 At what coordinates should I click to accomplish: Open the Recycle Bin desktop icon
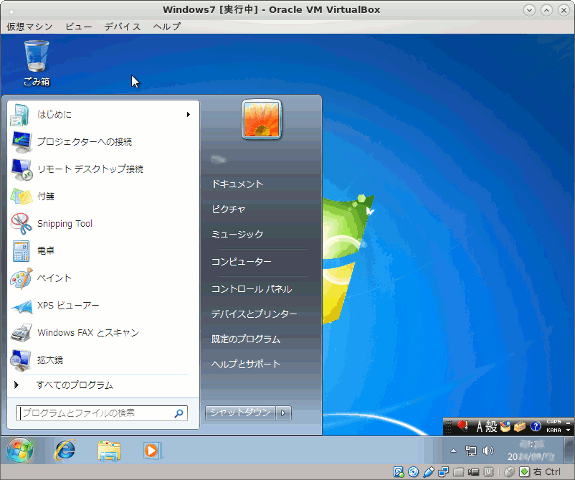point(36,63)
